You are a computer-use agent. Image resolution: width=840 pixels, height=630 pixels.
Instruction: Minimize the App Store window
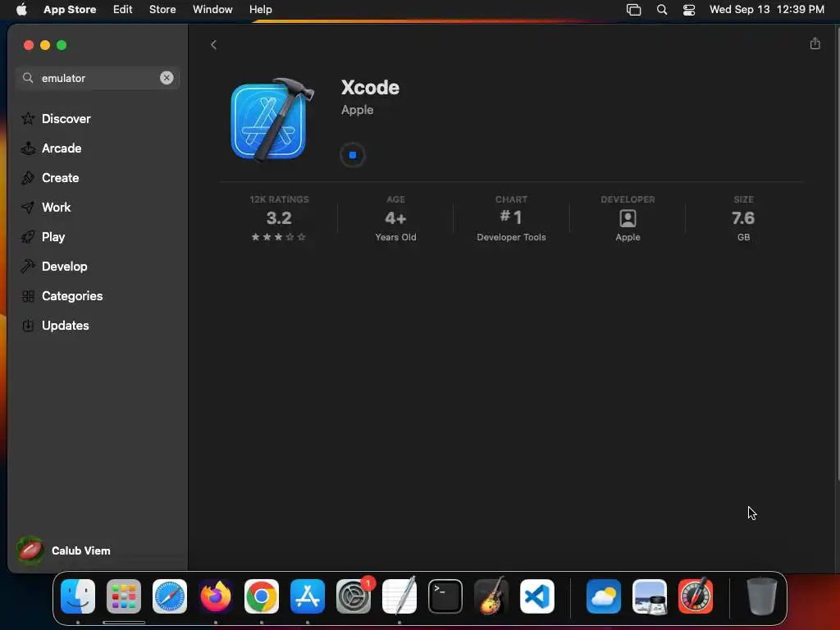(x=45, y=45)
